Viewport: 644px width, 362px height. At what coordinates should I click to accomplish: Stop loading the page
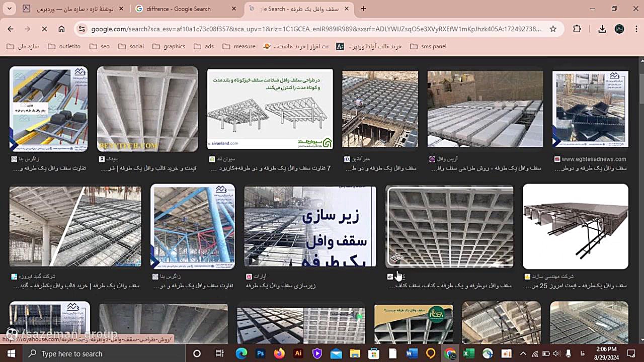[x=44, y=29]
